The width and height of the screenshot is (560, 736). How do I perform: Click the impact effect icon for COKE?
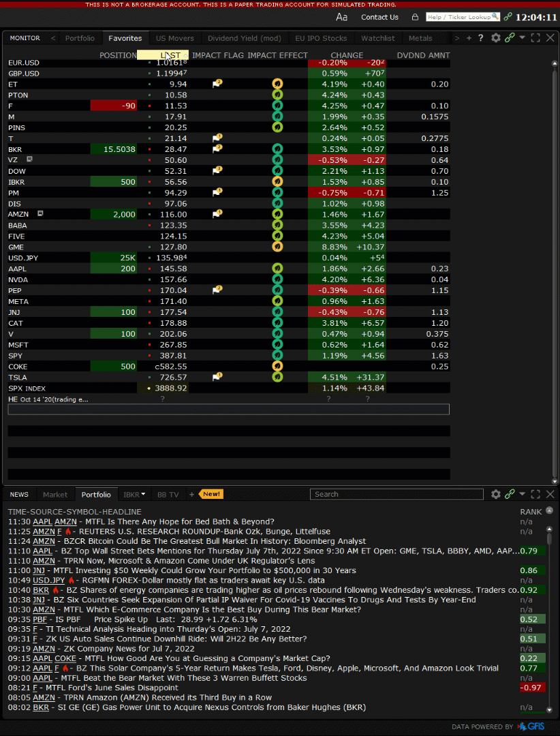click(277, 366)
